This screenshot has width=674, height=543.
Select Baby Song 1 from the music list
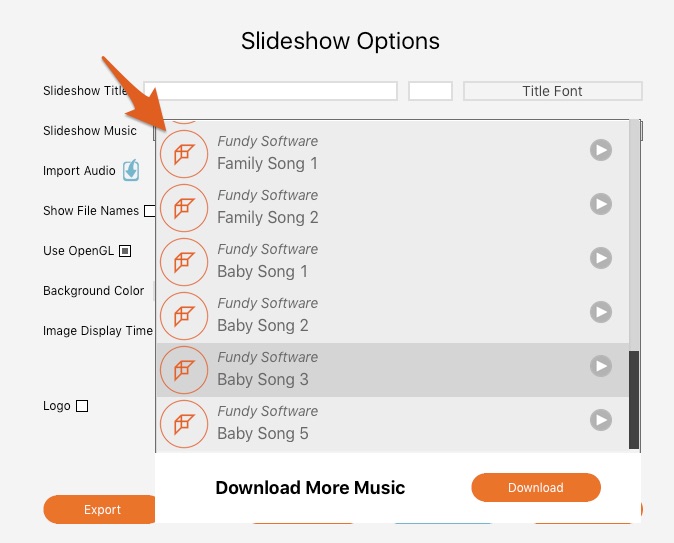click(393, 262)
